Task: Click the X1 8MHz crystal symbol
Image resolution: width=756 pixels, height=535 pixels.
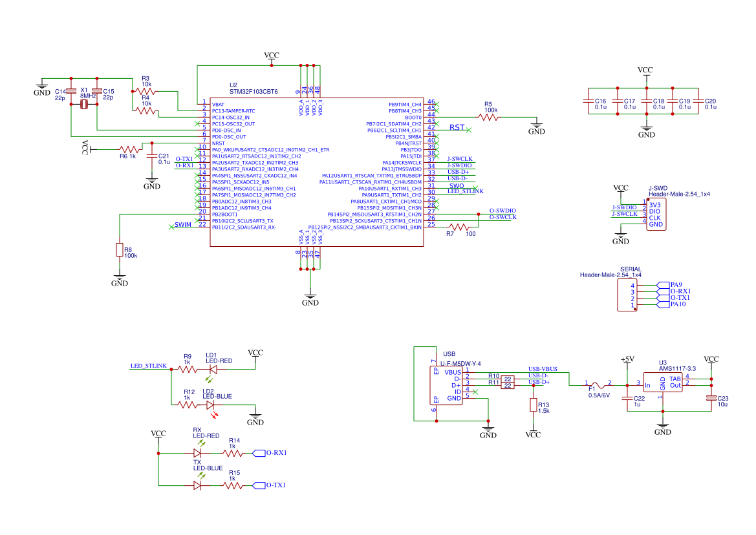Action: (84, 104)
